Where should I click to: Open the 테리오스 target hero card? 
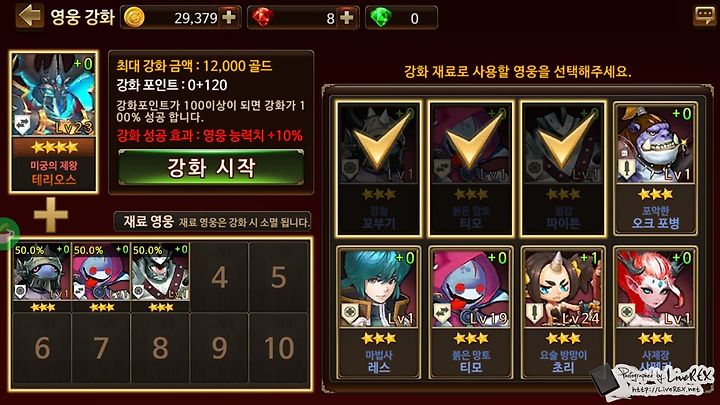tap(54, 122)
